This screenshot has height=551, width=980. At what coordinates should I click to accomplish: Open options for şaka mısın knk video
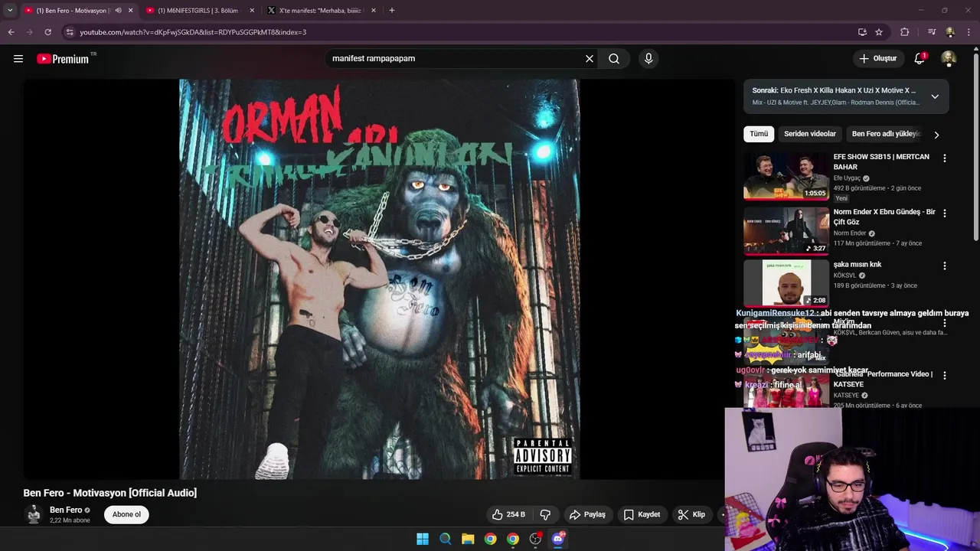944,266
